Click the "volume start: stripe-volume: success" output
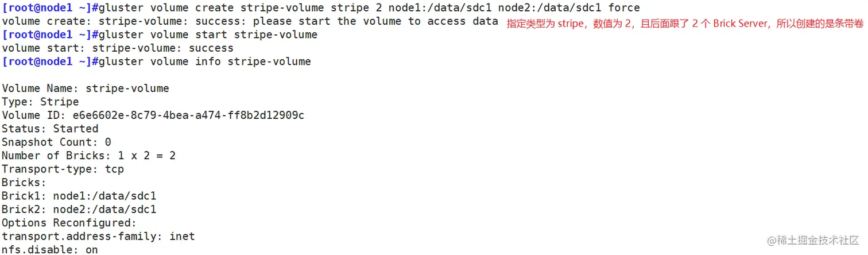868x255 pixels. (x=118, y=48)
